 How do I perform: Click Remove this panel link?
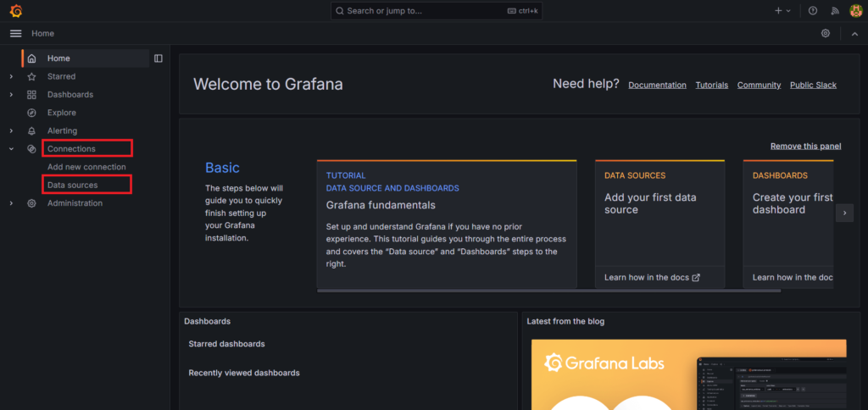(x=806, y=146)
